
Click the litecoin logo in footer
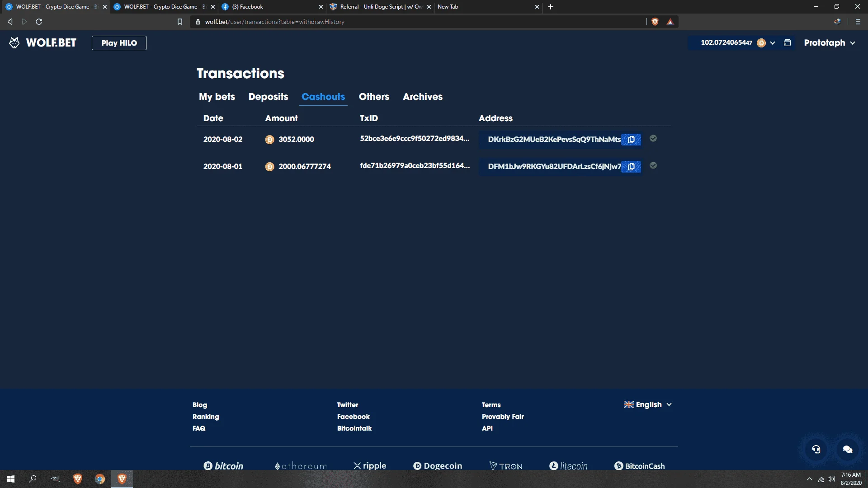point(568,466)
